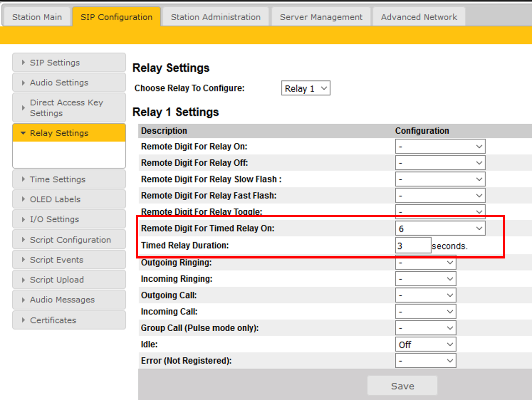Open the OLED Labels section
Image resolution: width=532 pixels, height=400 pixels.
pos(69,199)
